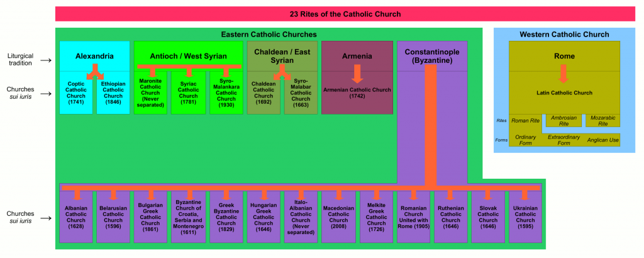Select Byzantine Church of Croatia, Serbia and Montenegro box

tap(189, 217)
